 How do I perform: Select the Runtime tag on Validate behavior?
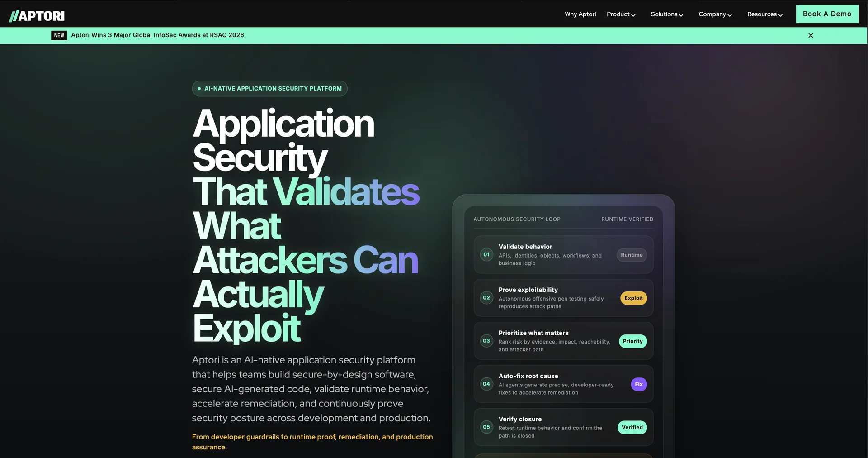(632, 255)
